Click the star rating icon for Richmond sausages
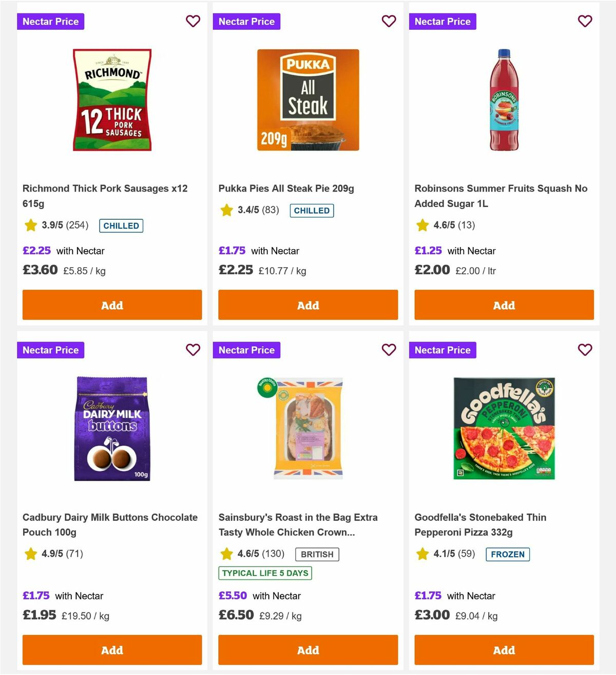This screenshot has width=616, height=675. (30, 225)
